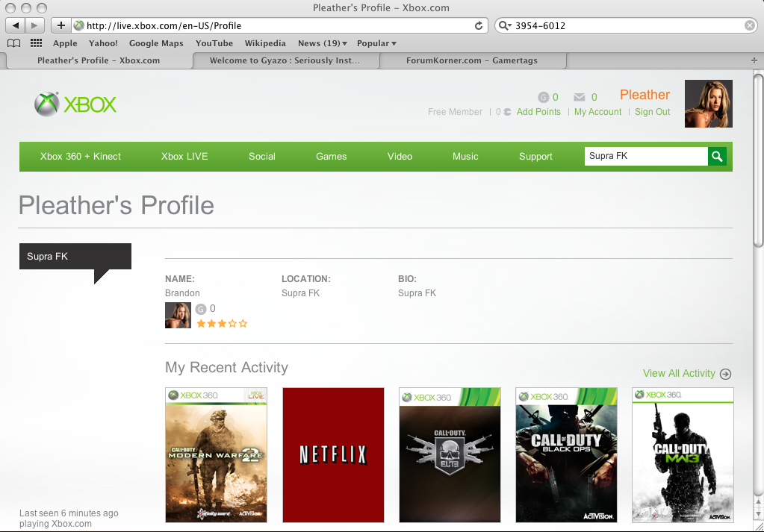Open the Social menu
The width and height of the screenshot is (764, 532).
261,156
